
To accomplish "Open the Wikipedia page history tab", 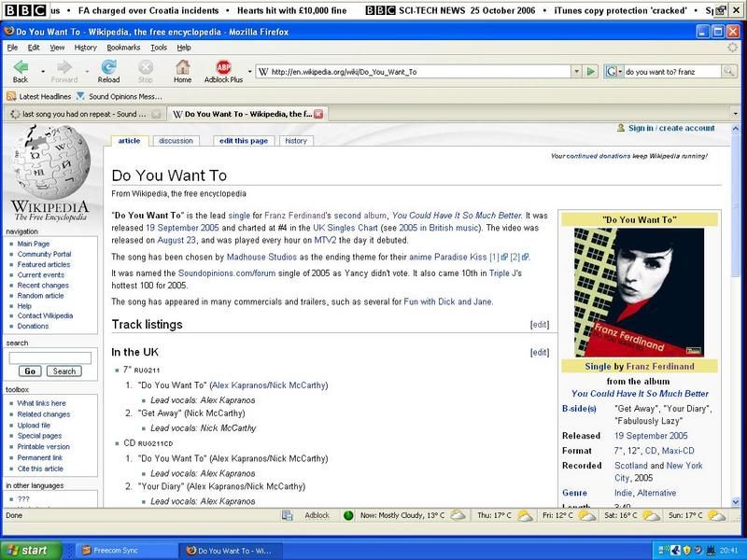I will [296, 141].
